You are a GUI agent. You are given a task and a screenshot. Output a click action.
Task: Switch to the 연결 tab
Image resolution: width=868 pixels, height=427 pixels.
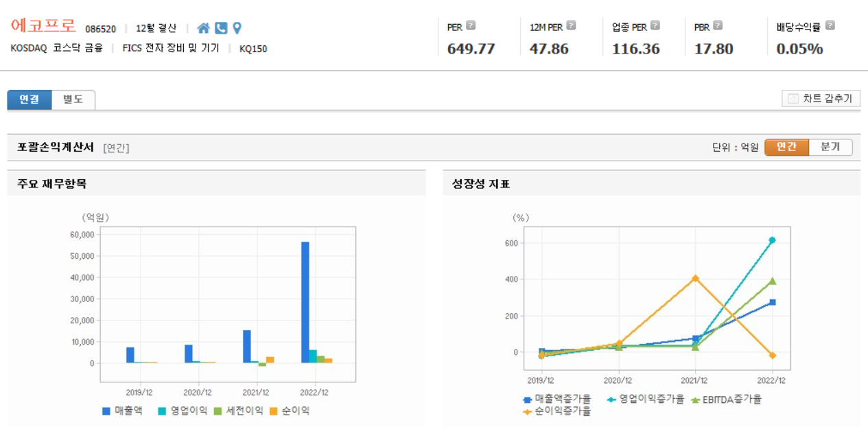(x=28, y=99)
